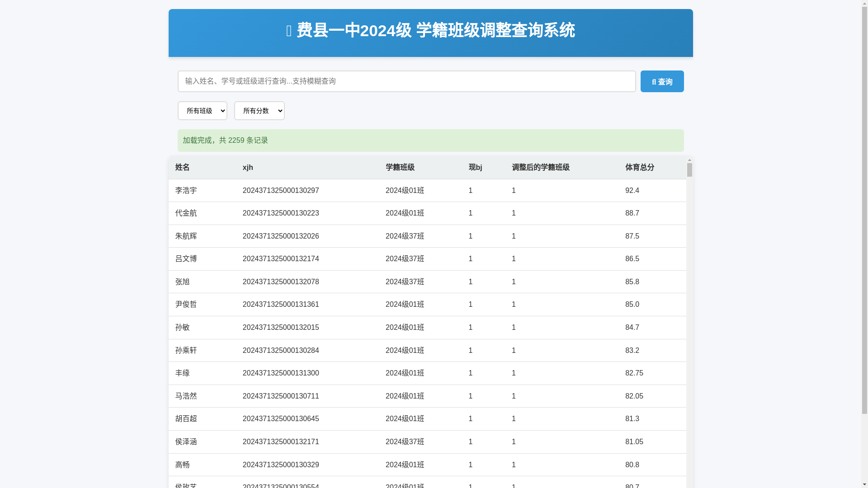The height and width of the screenshot is (488, 868).
Task: Click the table's vertical scrollbar thumb
Action: click(689, 170)
